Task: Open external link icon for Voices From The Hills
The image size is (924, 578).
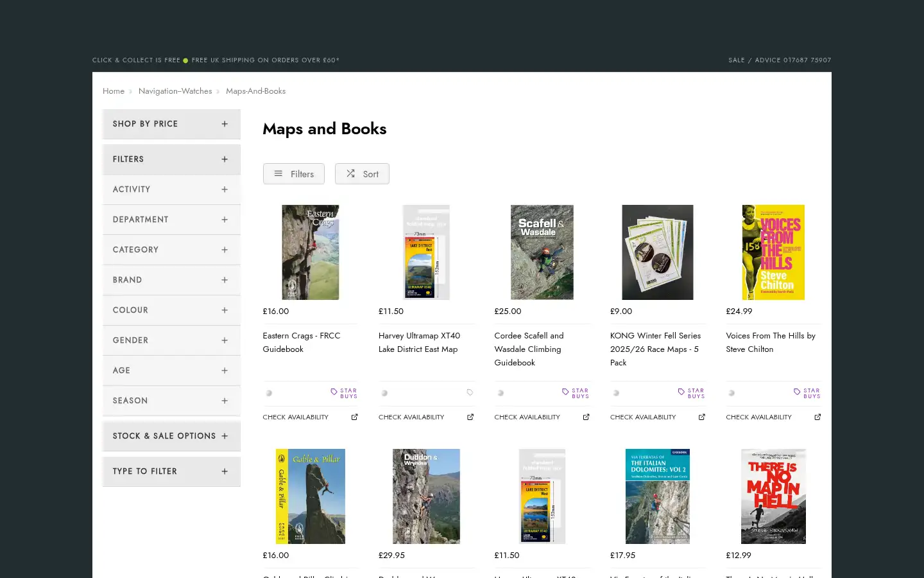Action: 817,417
